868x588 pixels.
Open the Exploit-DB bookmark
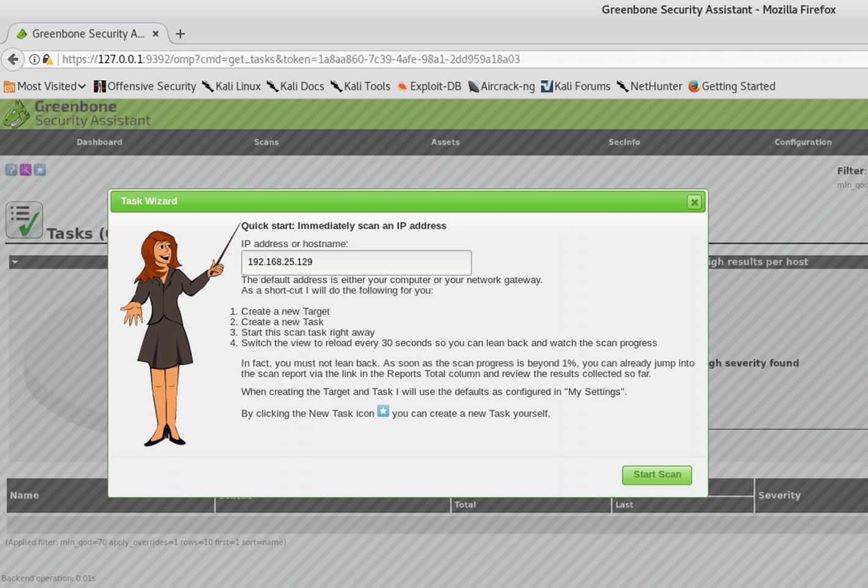point(428,86)
